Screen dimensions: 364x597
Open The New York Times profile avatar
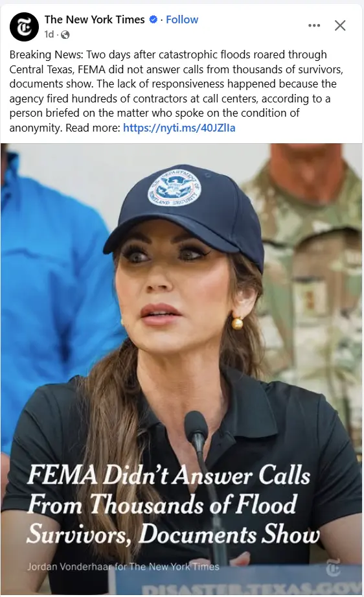[x=24, y=27]
